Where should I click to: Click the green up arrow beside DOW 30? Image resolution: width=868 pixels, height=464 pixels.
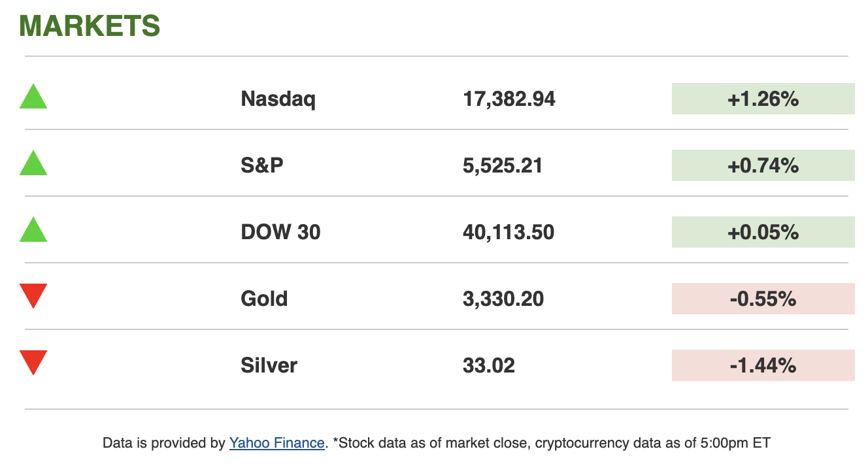click(x=33, y=231)
